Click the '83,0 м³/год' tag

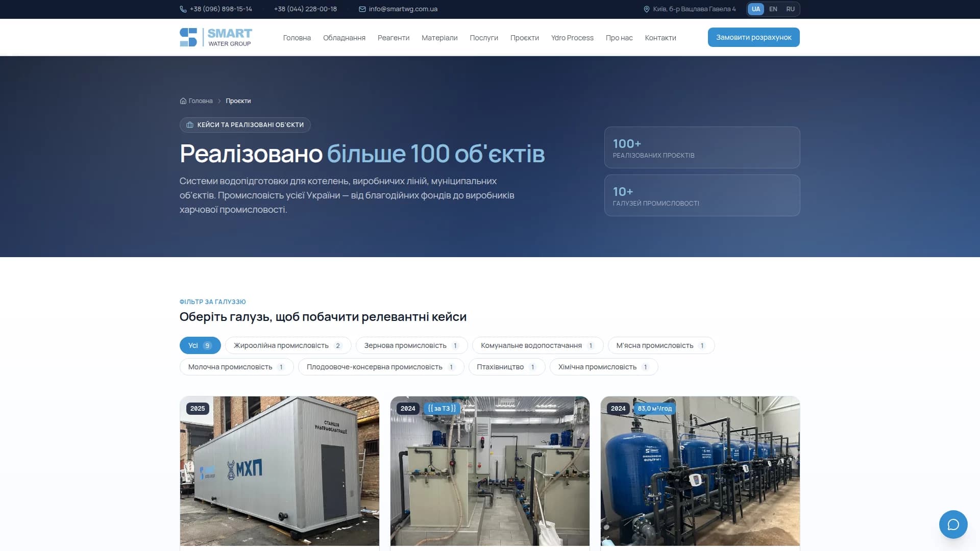point(654,409)
